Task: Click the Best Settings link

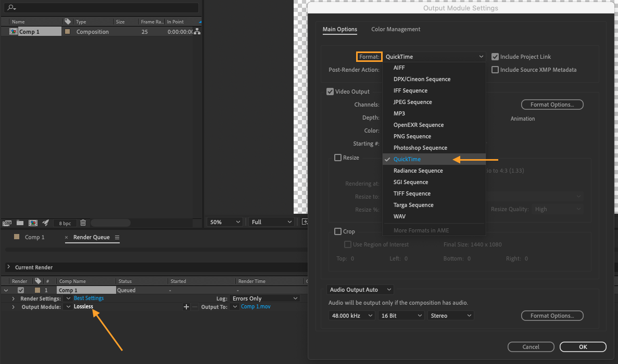Action: point(89,298)
